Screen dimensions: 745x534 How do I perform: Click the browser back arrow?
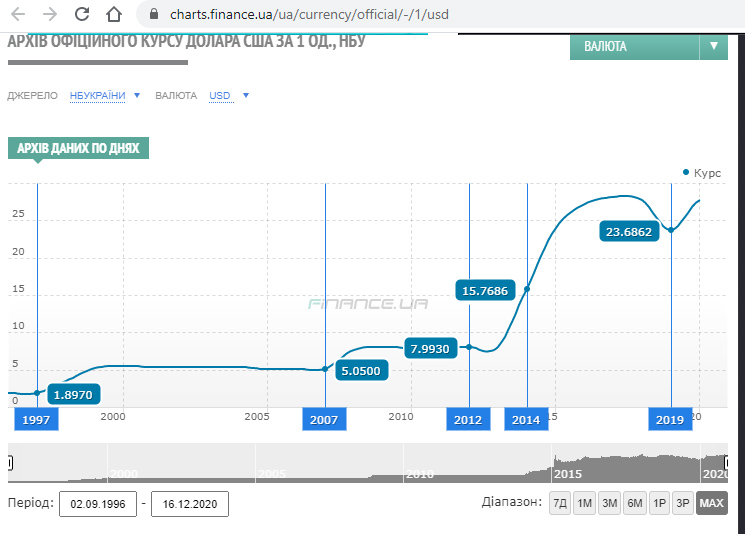[x=18, y=15]
